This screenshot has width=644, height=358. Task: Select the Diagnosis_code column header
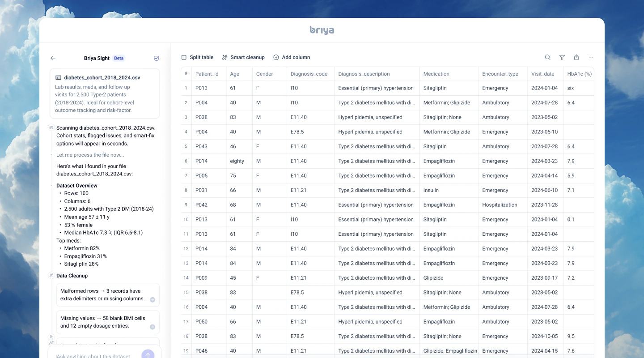pos(311,74)
